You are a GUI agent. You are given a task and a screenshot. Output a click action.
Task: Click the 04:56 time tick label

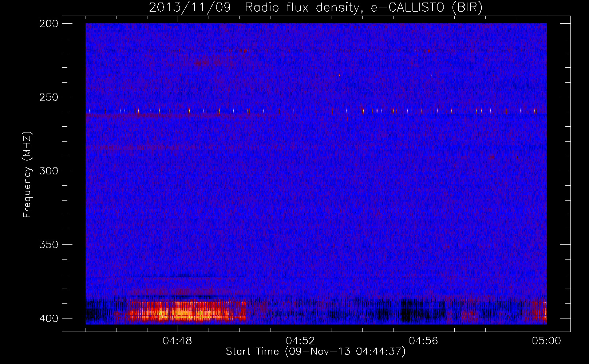(x=424, y=341)
